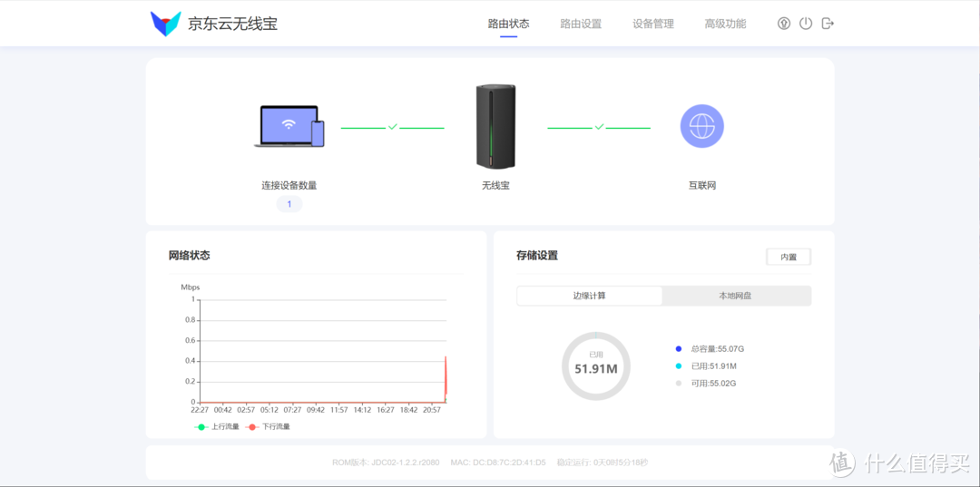Click the blue 总容量 legend dot

679,348
